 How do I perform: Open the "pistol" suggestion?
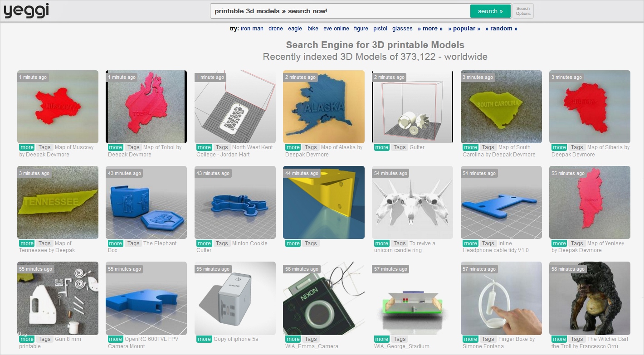point(380,28)
